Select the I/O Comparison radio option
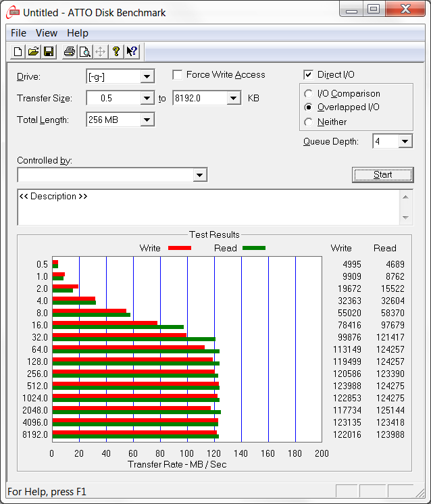Screen dimensions: 431x504 (308, 93)
